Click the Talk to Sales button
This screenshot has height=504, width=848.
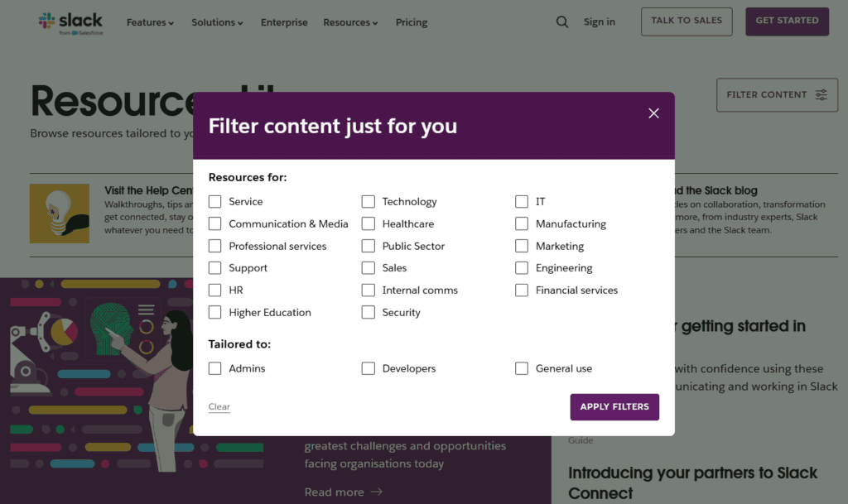click(687, 22)
